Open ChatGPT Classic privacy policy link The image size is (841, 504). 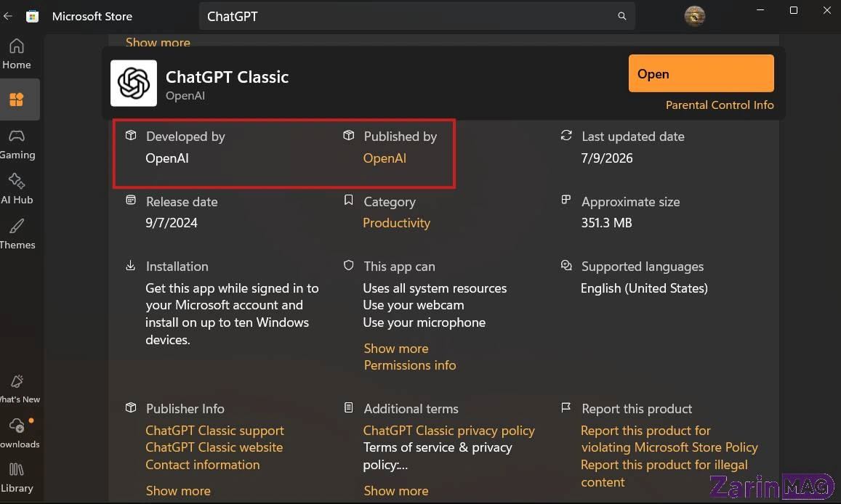(449, 431)
